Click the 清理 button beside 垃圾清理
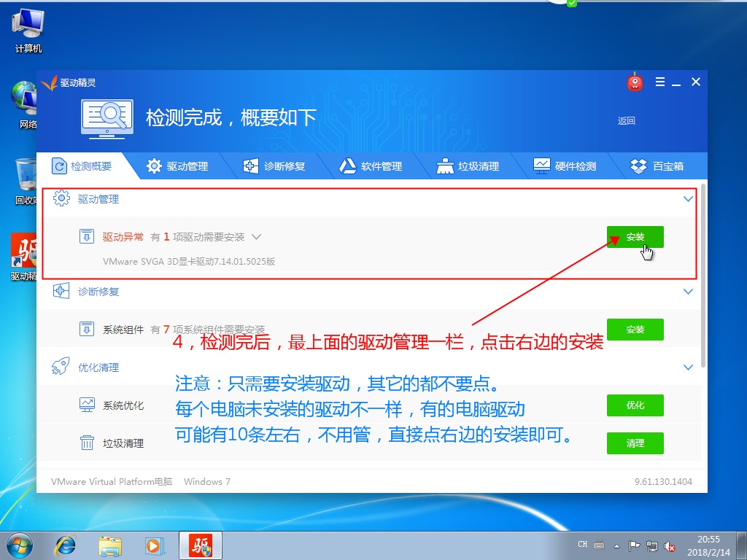Viewport: 747px width, 560px height. click(635, 443)
